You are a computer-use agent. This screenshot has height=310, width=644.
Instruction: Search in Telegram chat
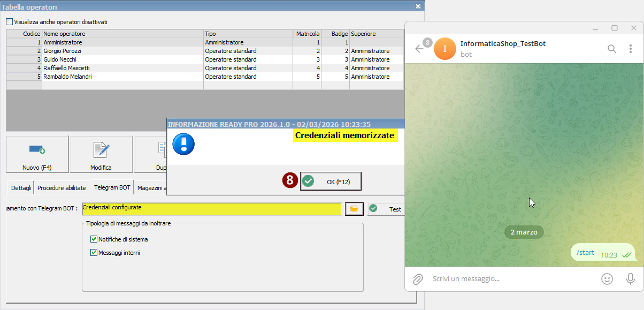point(612,49)
